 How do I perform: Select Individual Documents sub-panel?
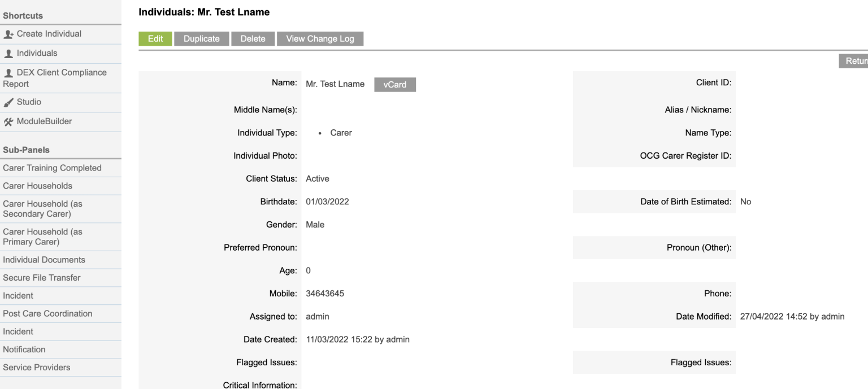[44, 260]
